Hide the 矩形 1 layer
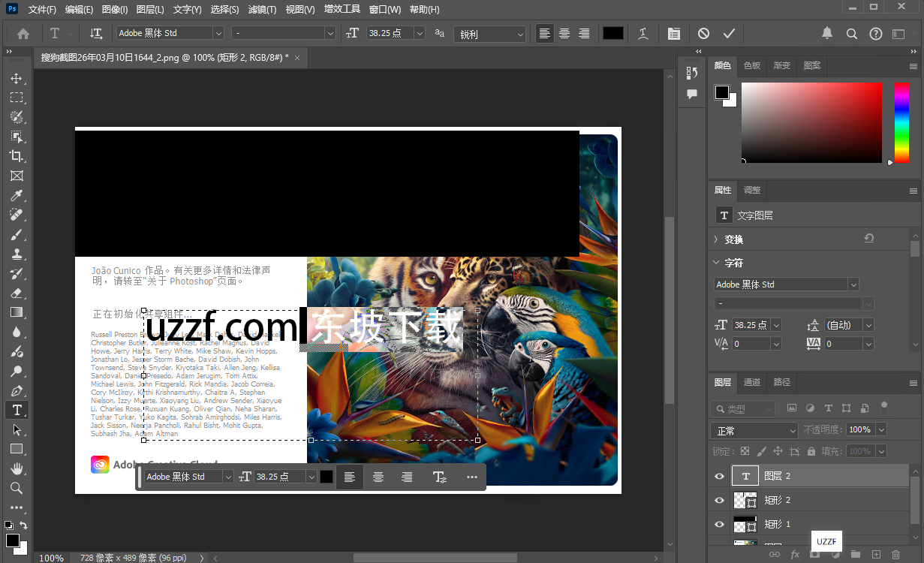Image resolution: width=924 pixels, height=563 pixels. pos(718,524)
